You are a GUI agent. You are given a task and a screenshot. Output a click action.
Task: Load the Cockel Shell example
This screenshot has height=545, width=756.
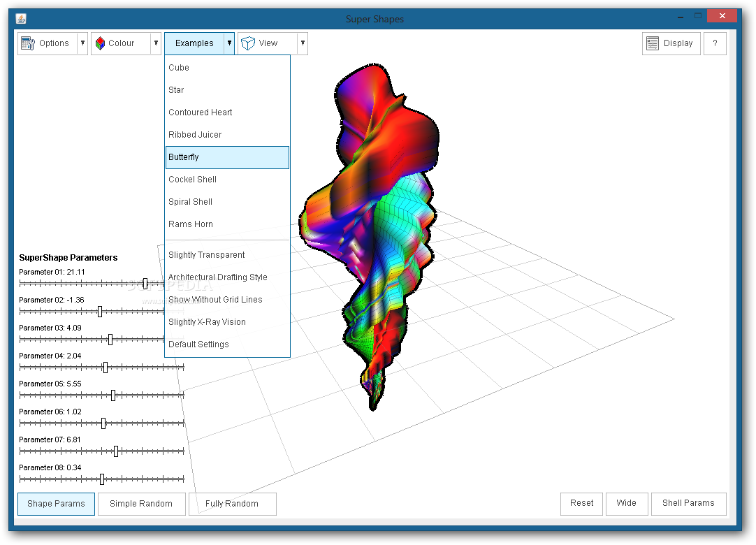point(227,180)
